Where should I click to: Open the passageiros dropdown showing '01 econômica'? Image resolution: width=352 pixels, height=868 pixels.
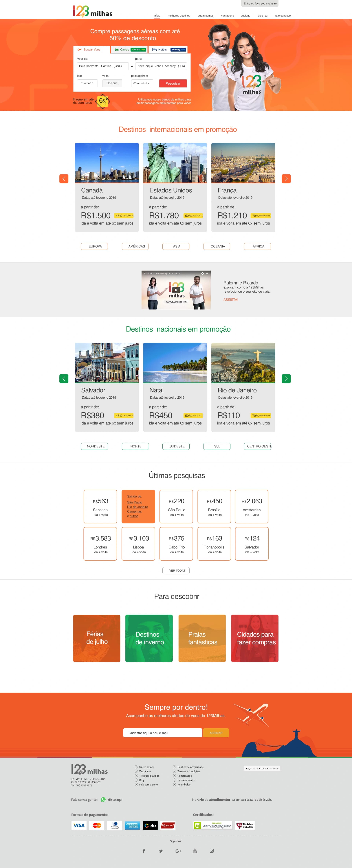click(x=142, y=83)
